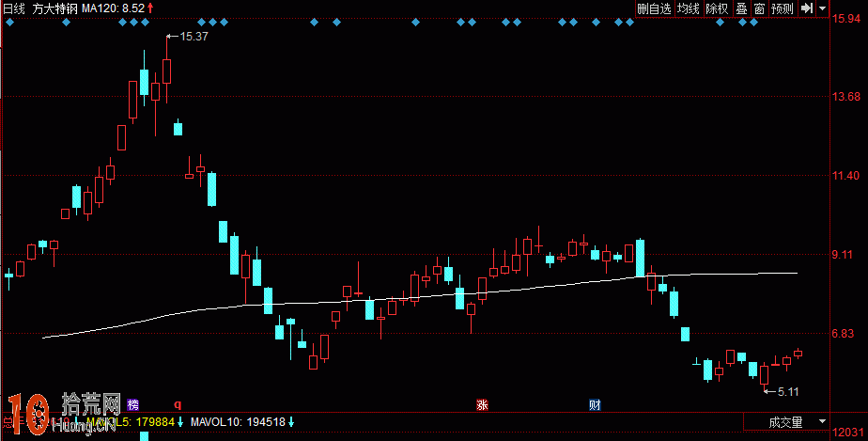Click the 13.68 price axis label

point(847,97)
